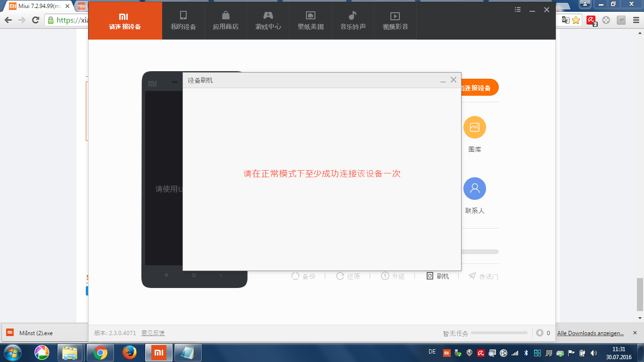Click Alle Downloads anzeigen link
This screenshot has width=644, height=362.
[x=590, y=333]
